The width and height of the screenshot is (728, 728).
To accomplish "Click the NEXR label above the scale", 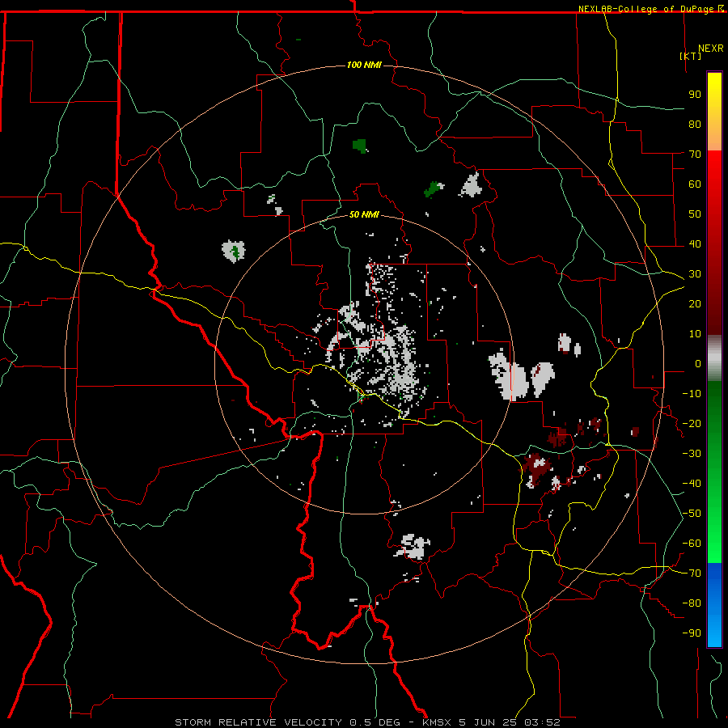I will point(711,49).
